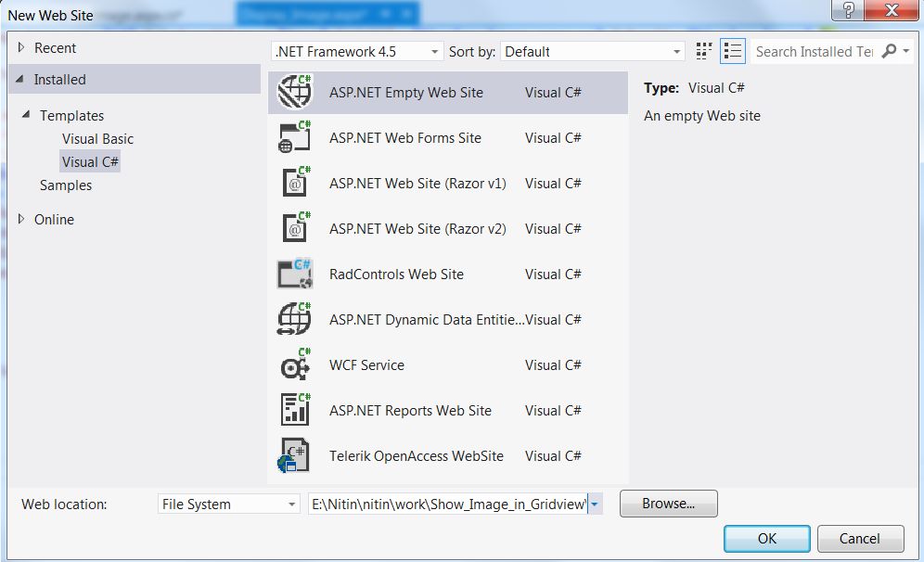Click the ASP.NET Empty Web Site template icon
Screen dimensions: 924x562
(x=295, y=92)
